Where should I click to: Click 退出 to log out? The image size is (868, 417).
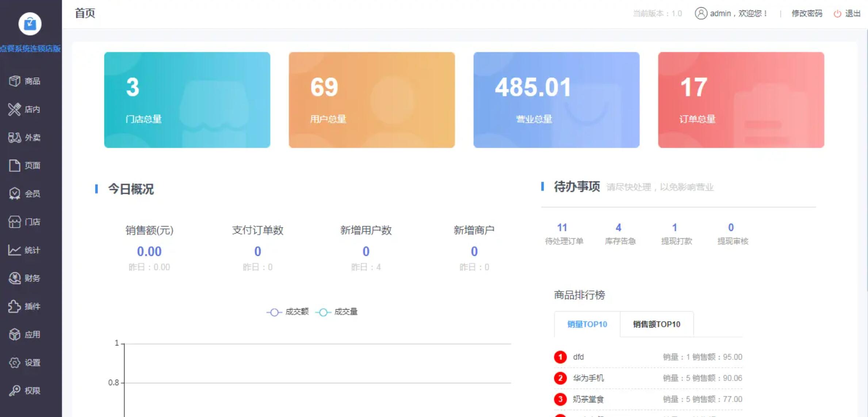[853, 13]
